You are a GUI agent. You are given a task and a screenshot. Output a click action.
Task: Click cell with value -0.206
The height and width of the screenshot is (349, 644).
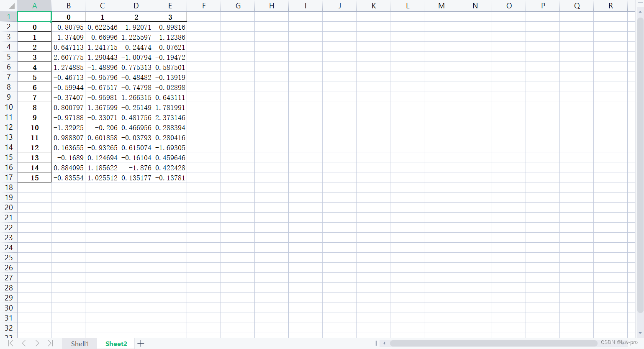102,127
